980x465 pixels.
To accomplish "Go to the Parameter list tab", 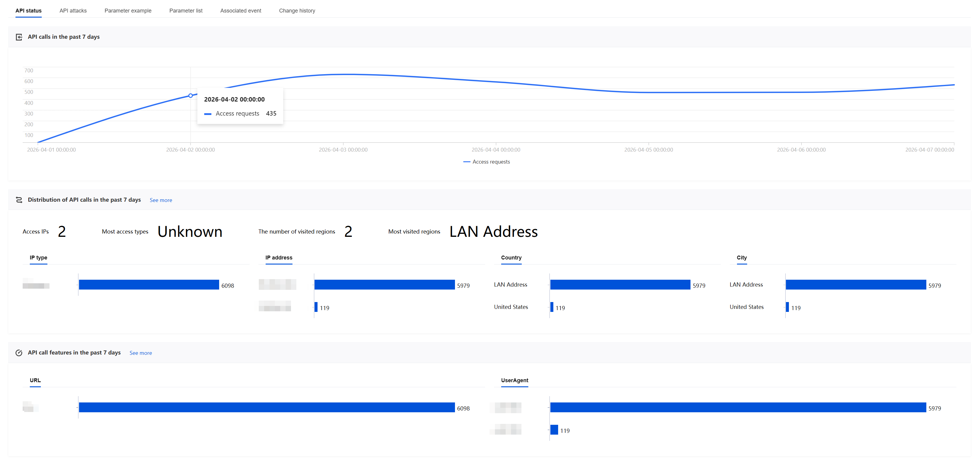I will (186, 11).
